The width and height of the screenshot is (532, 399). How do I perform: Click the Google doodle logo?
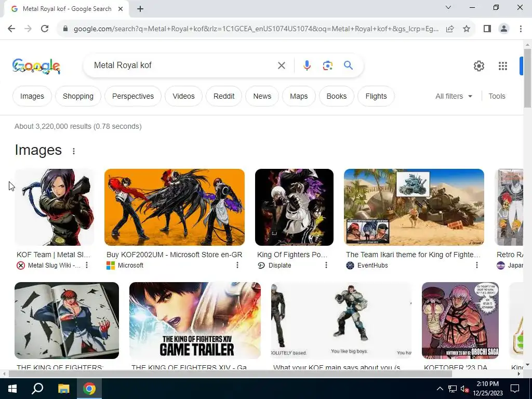click(x=36, y=66)
